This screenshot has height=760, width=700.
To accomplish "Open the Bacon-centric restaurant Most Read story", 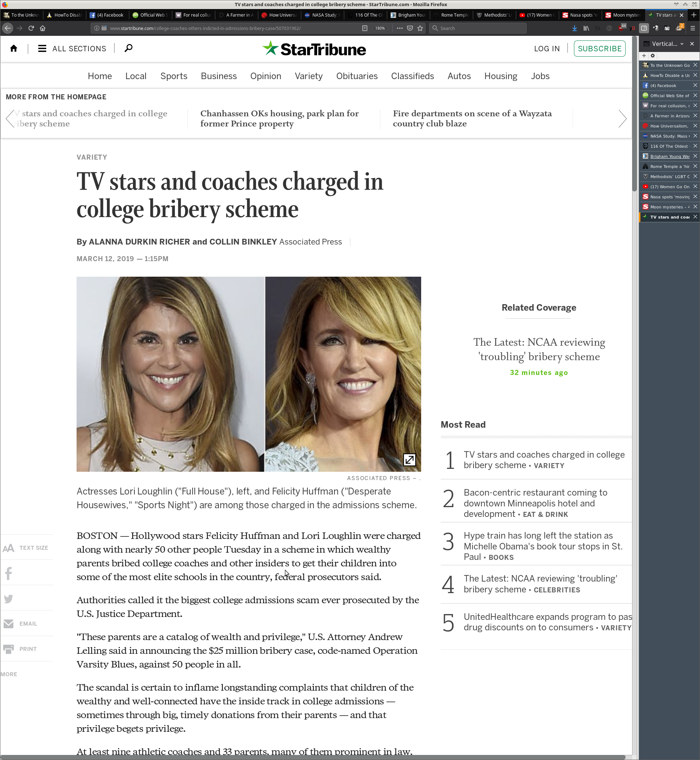I will point(536,503).
